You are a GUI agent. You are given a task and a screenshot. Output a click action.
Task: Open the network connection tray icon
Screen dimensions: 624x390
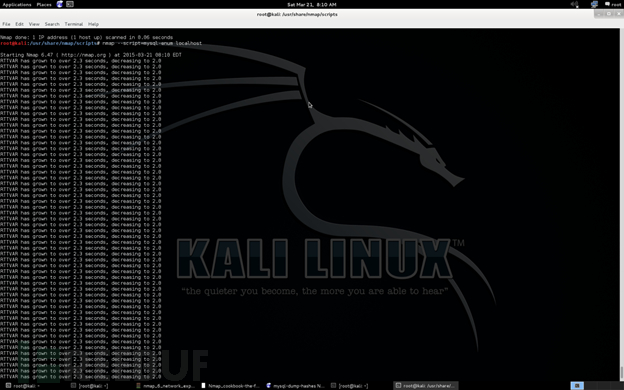(x=594, y=4)
